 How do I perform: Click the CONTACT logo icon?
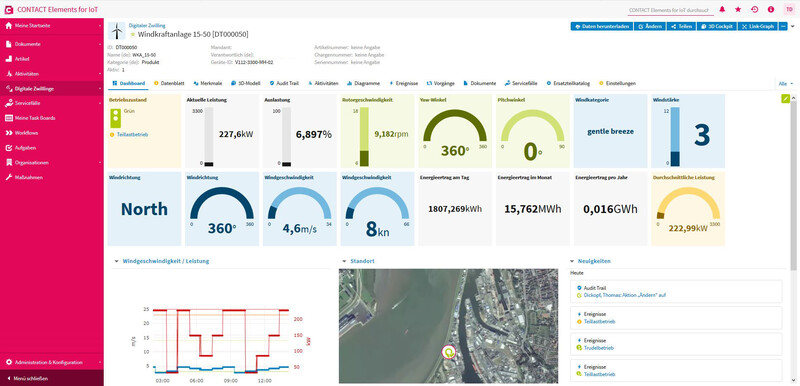coord(9,9)
